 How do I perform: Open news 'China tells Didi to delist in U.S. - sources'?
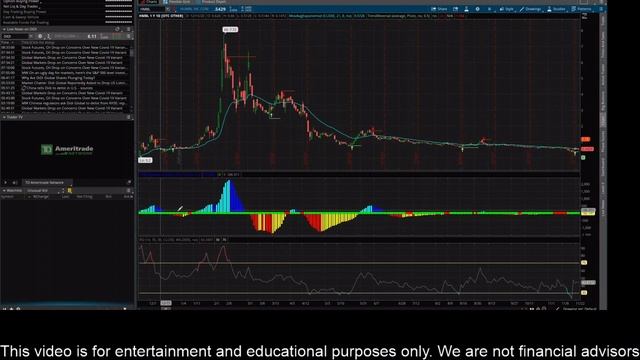[57, 88]
